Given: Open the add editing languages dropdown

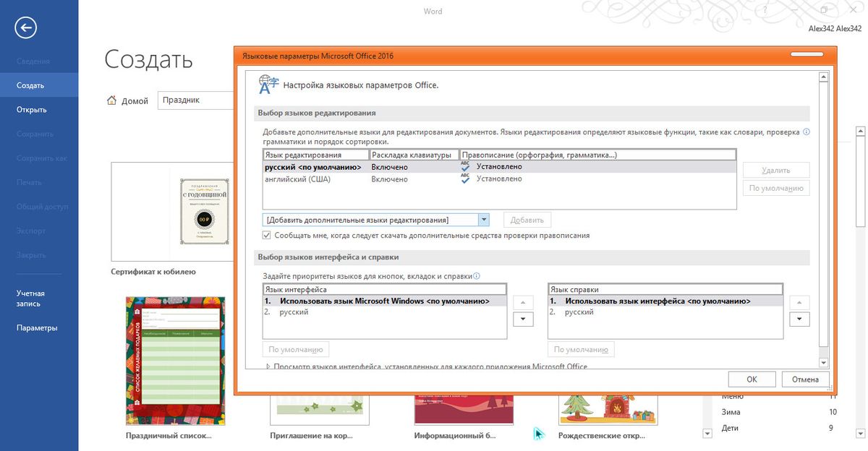Looking at the screenshot, I should (484, 220).
